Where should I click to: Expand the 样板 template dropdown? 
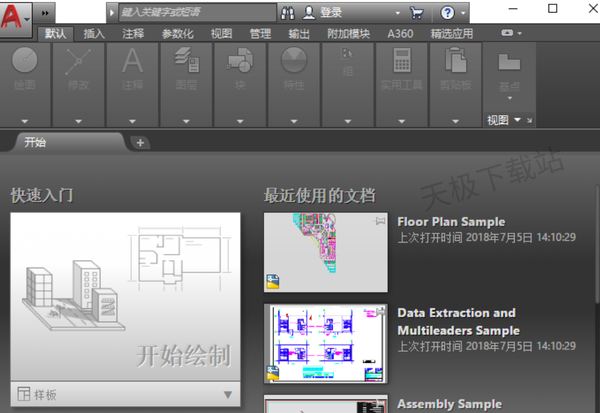[228, 395]
